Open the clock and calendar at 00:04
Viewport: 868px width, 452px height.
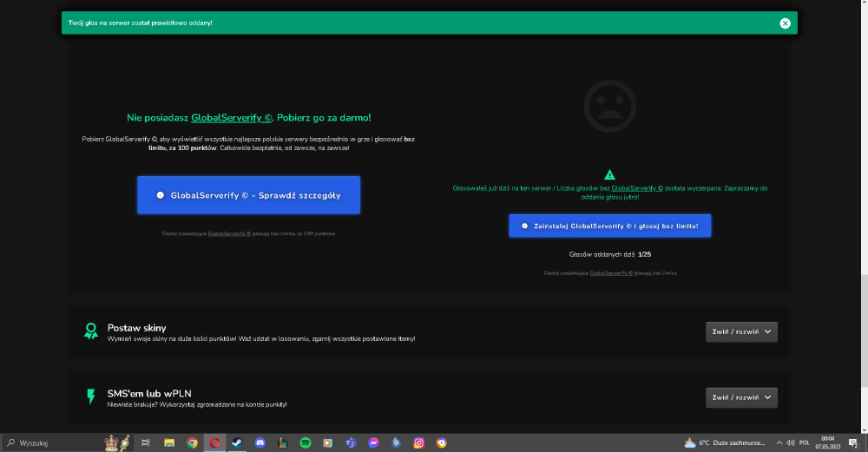[827, 442]
